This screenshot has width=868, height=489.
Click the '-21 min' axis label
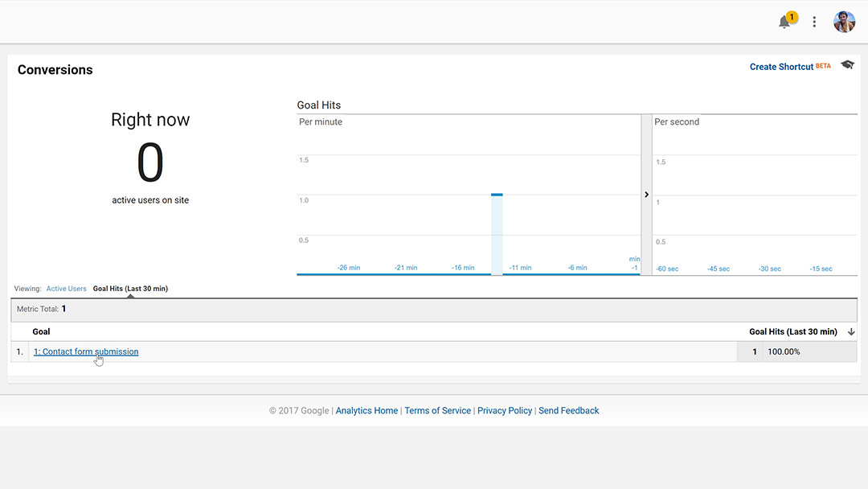pos(406,268)
